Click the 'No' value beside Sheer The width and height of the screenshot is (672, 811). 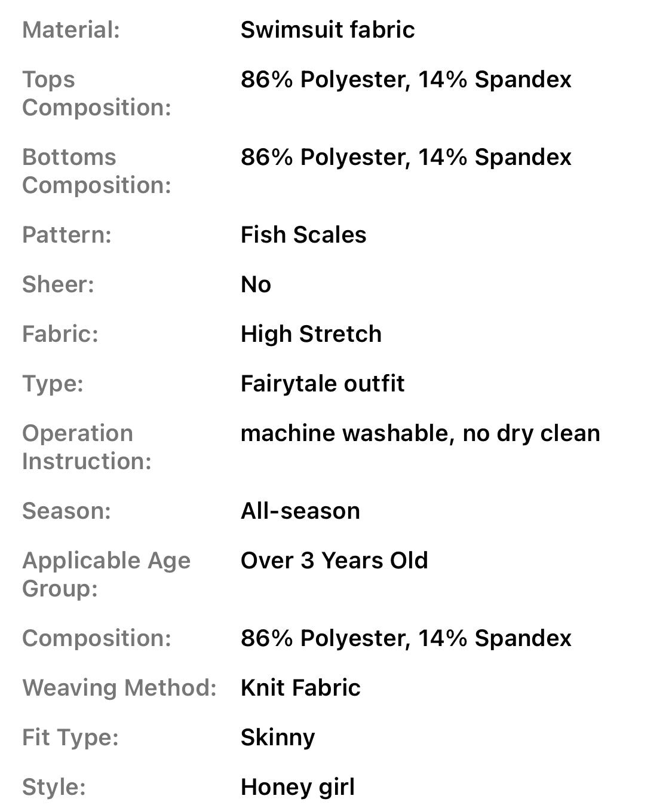256,284
